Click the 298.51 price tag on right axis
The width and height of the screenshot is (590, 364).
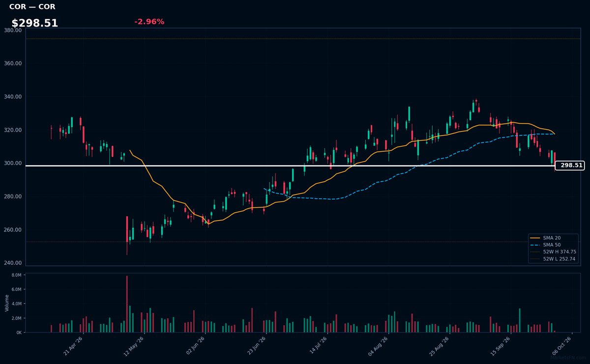[x=570, y=166]
